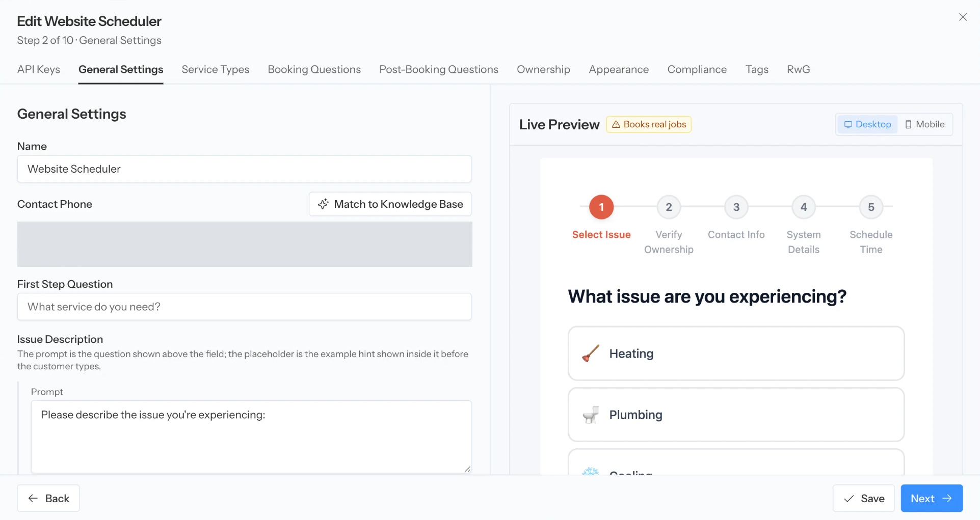Select the Ownership tab
The image size is (980, 520).
(543, 69)
